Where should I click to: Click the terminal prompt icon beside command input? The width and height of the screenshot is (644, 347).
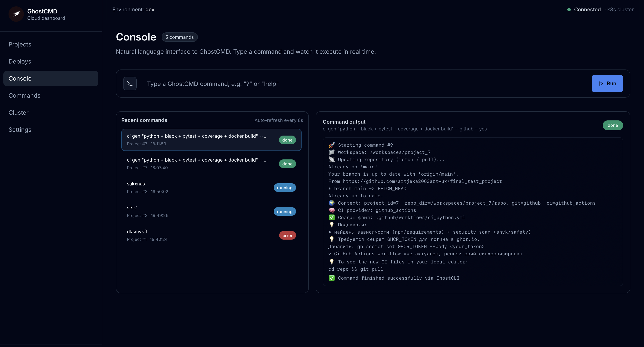pos(130,83)
